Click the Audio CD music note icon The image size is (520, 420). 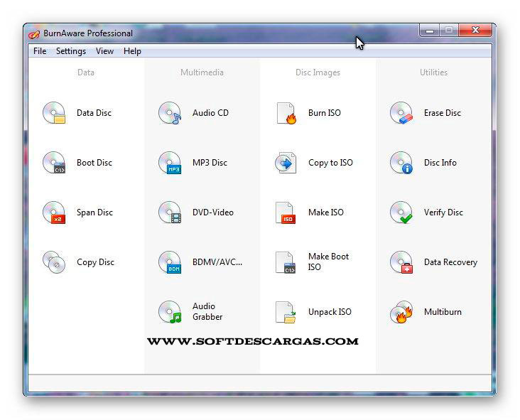(x=170, y=113)
